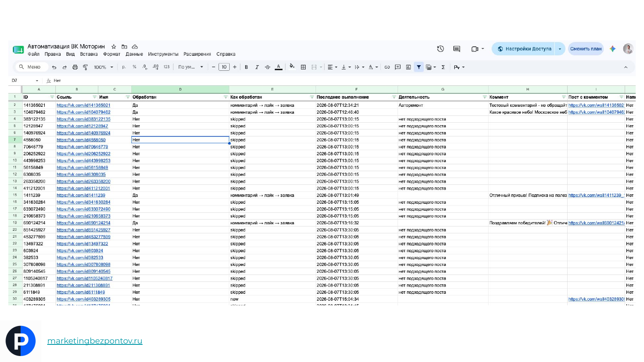
Task: Open Gemini sparkle assistant icon
Action: click(x=613, y=49)
